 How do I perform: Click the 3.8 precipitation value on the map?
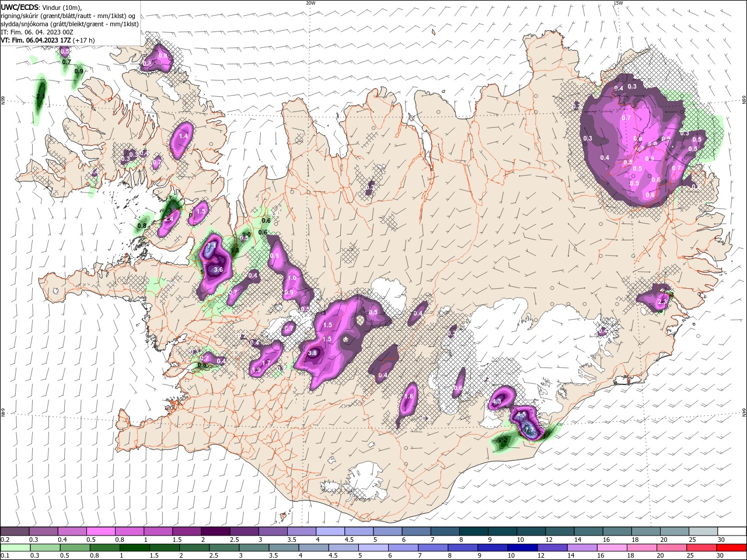(312, 353)
